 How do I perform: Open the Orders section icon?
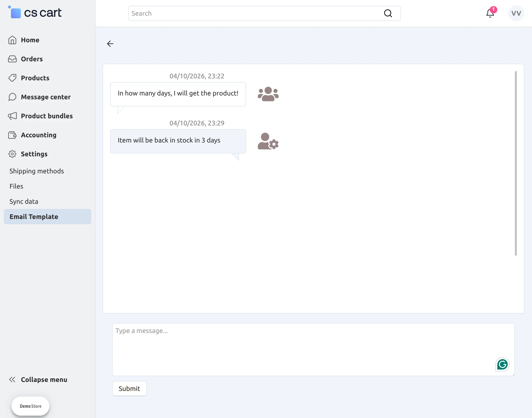coord(13,59)
